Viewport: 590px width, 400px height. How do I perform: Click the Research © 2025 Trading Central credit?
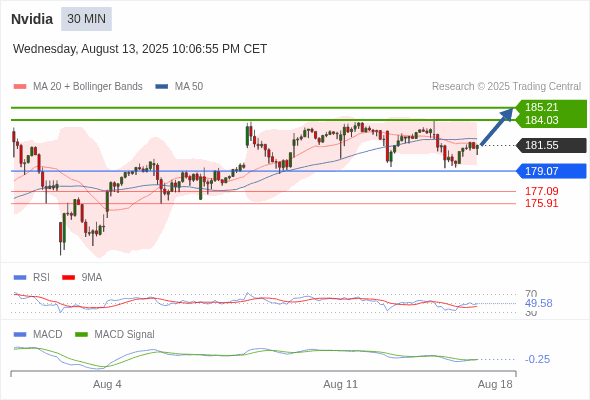[506, 87]
